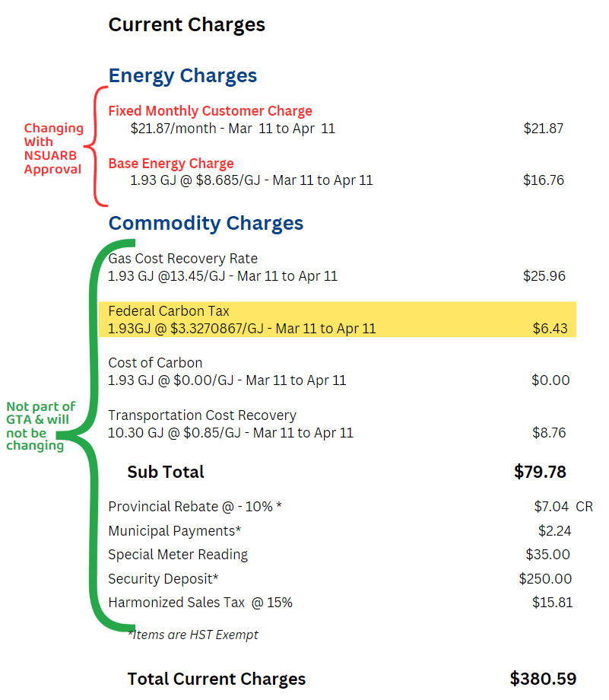Click the Commodity Charges section heading
The width and height of the screenshot is (609, 700).
[x=205, y=223]
